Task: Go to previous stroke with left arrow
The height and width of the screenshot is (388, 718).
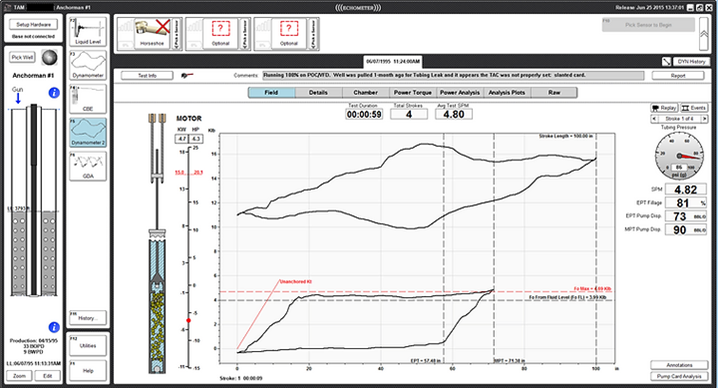Action: (655, 119)
